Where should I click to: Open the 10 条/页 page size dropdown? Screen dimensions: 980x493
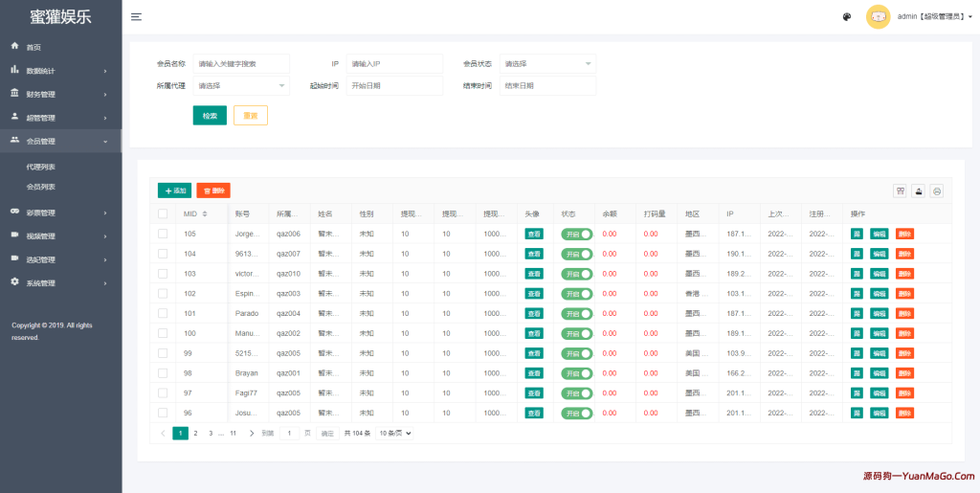click(x=394, y=433)
